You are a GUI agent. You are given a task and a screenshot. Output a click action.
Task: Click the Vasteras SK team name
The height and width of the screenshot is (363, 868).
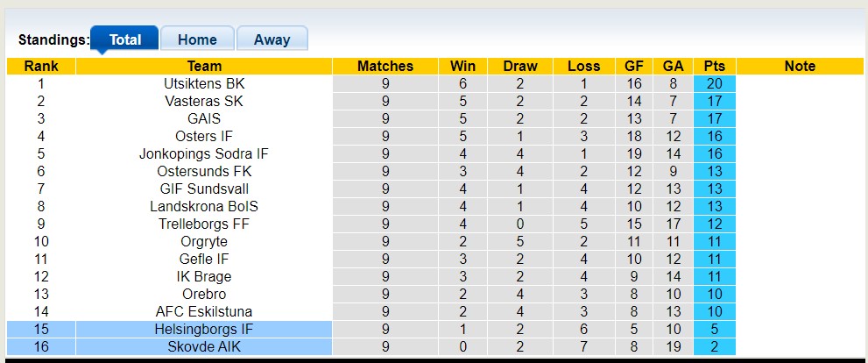click(x=204, y=102)
